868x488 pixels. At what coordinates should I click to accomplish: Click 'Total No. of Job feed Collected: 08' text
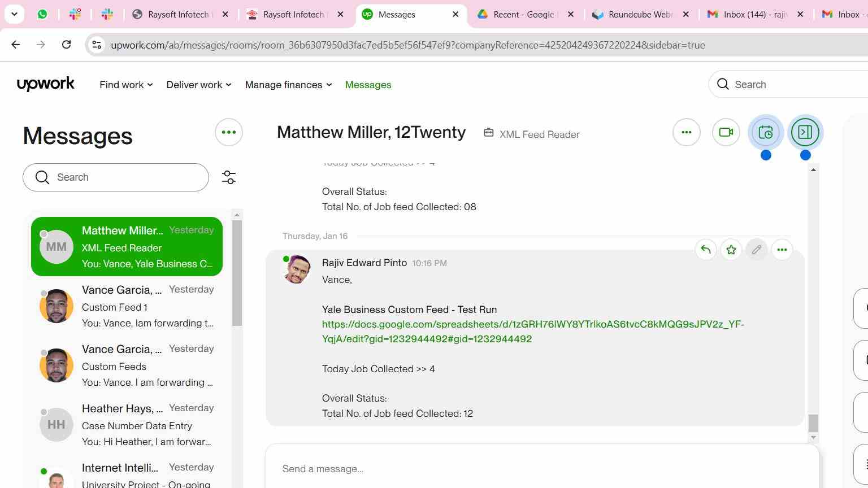(399, 207)
